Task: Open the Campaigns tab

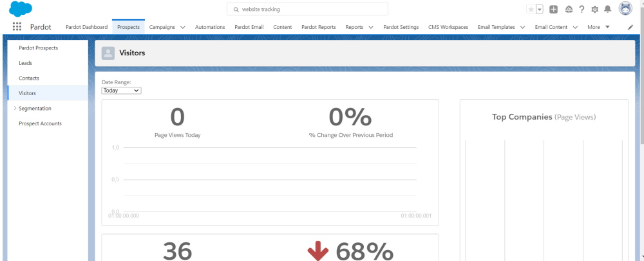Action: 162,27
